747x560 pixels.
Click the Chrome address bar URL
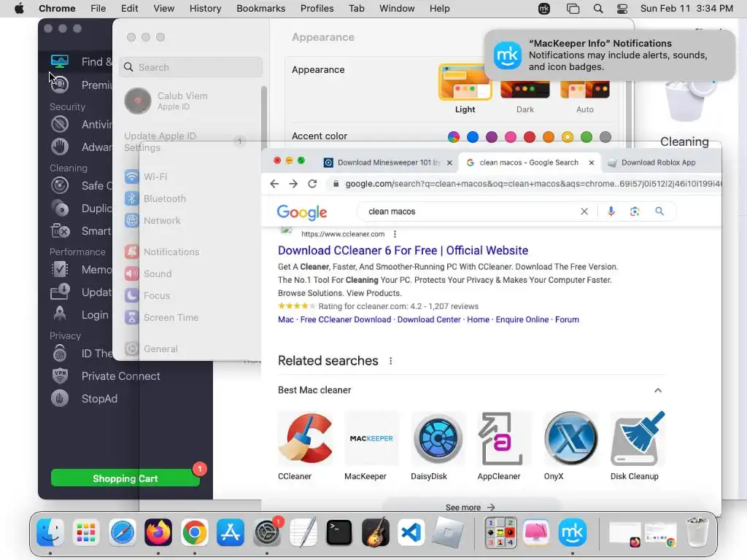533,184
